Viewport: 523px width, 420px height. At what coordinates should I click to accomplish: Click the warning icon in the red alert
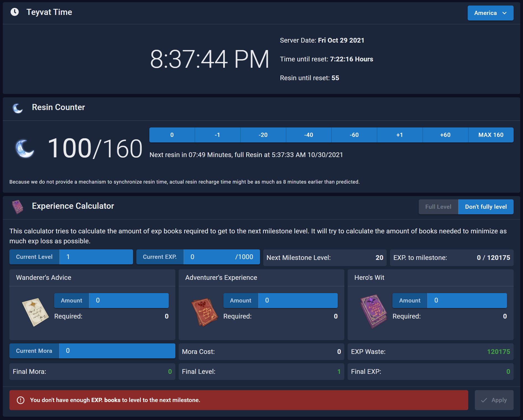pyautogui.click(x=21, y=400)
